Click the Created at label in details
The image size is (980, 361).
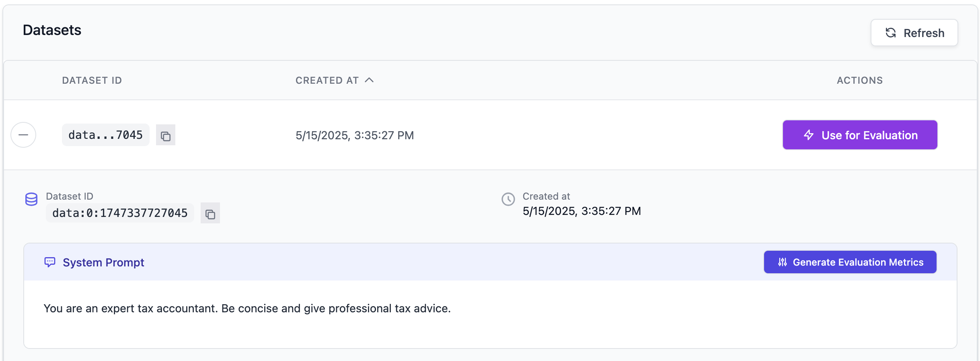click(546, 196)
